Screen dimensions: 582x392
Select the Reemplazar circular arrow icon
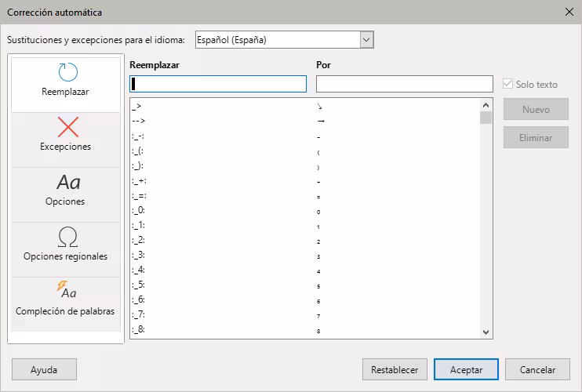(x=67, y=73)
